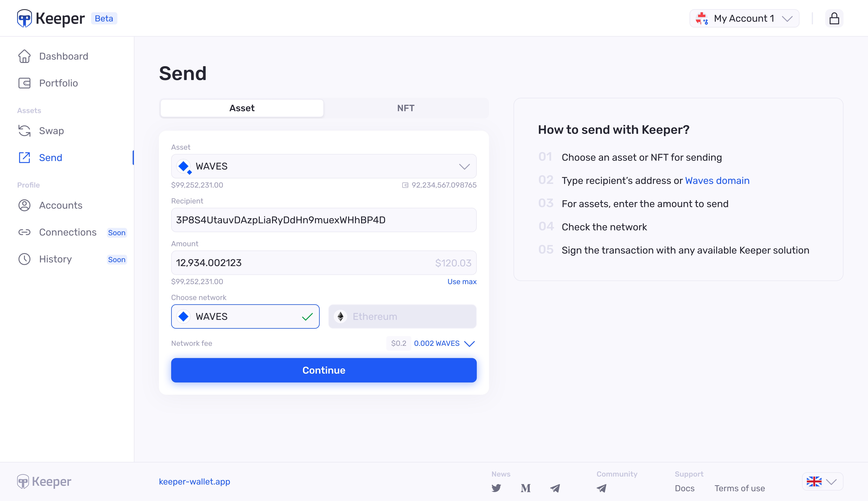Click the History clock icon
The image size is (868, 501).
[24, 259]
